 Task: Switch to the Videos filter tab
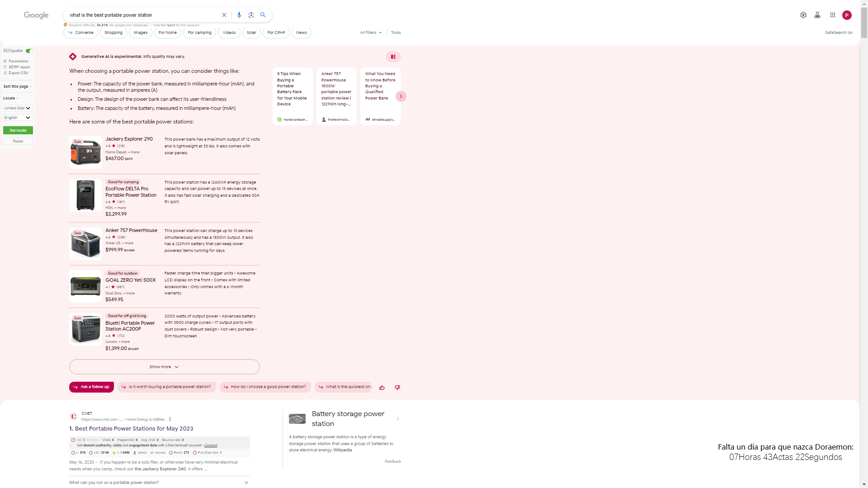(229, 33)
